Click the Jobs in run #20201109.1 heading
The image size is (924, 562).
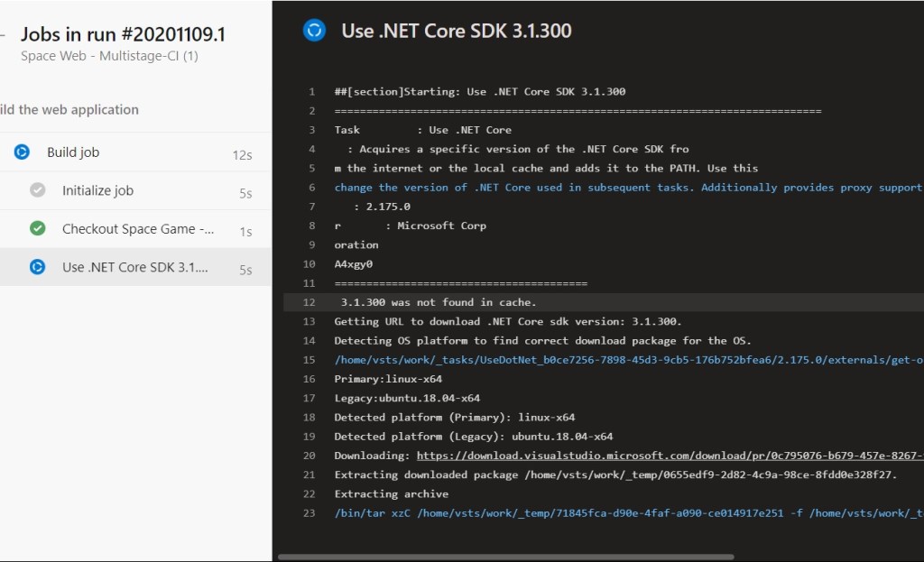(x=123, y=34)
